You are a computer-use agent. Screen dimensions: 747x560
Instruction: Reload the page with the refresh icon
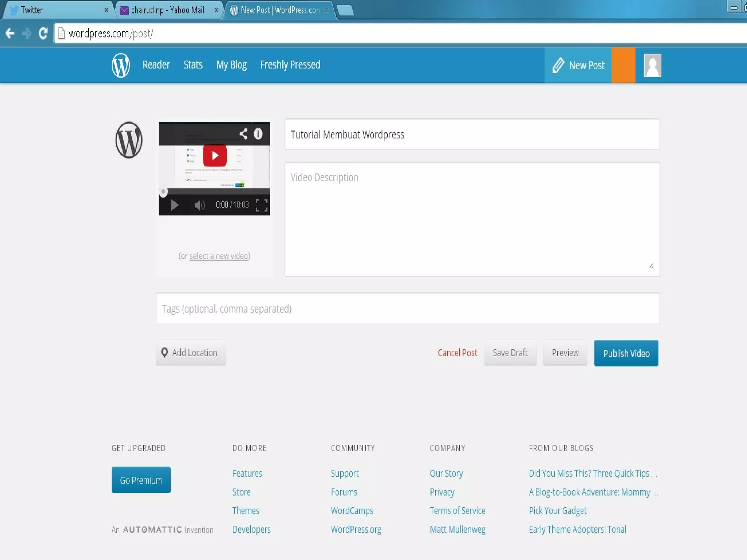[43, 34]
